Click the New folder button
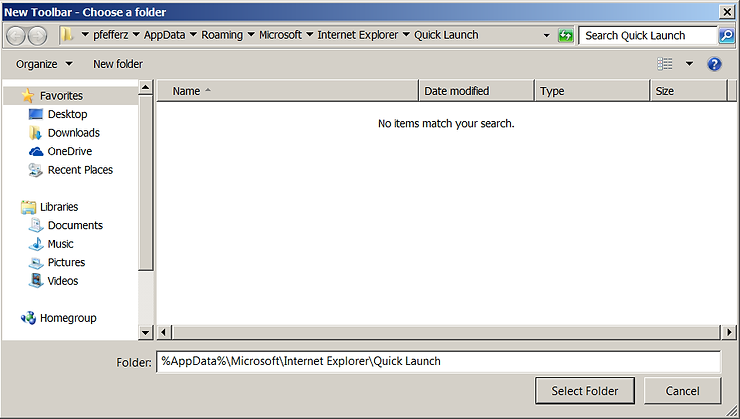This screenshot has width=740, height=419. [118, 64]
